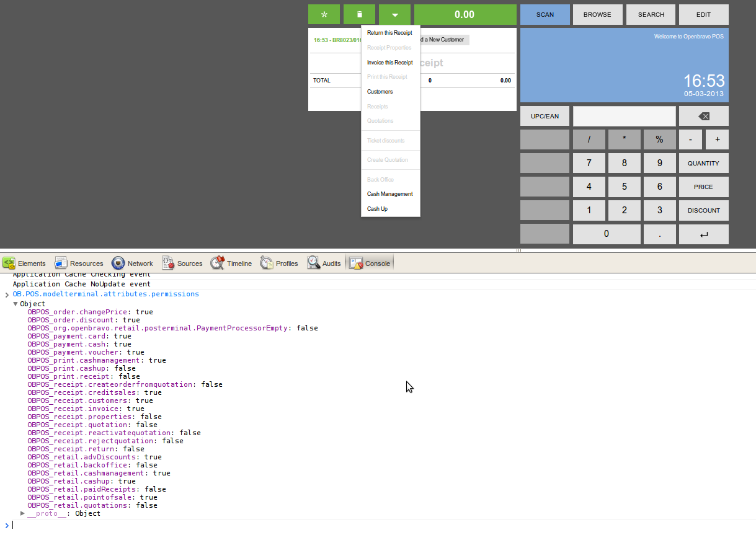Collapse the green dropdown menu arrow button

coord(394,15)
